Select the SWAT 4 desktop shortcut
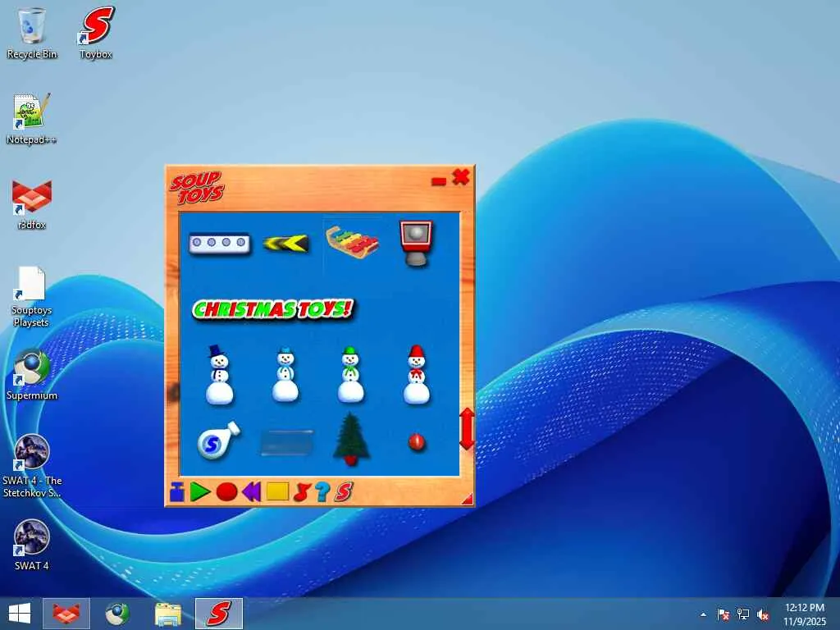Image resolution: width=840 pixels, height=630 pixels. coord(32,546)
